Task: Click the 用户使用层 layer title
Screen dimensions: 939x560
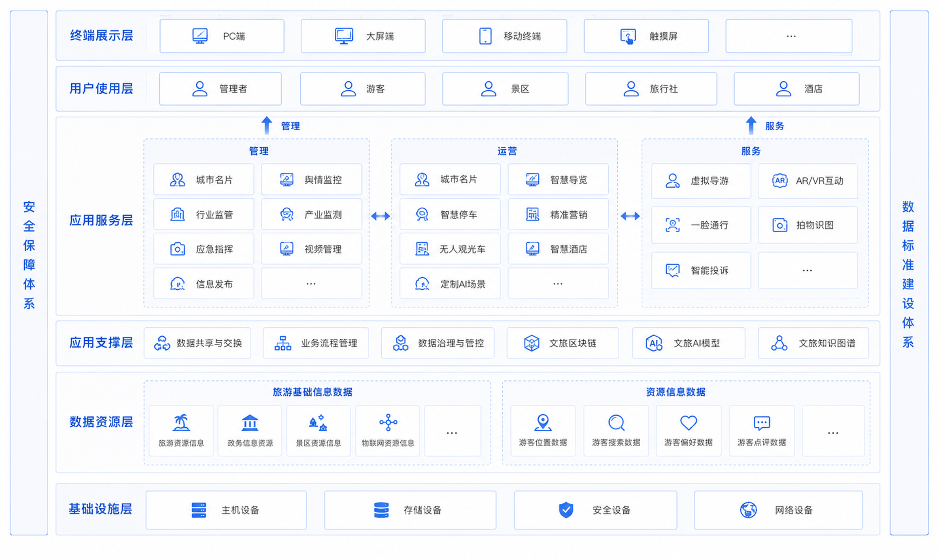Action: [x=101, y=89]
